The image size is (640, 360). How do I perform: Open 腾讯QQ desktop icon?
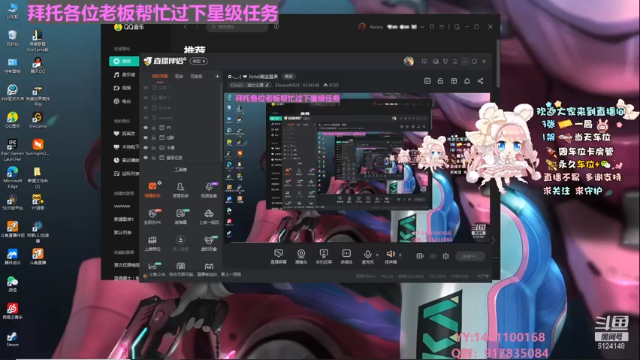point(37,65)
